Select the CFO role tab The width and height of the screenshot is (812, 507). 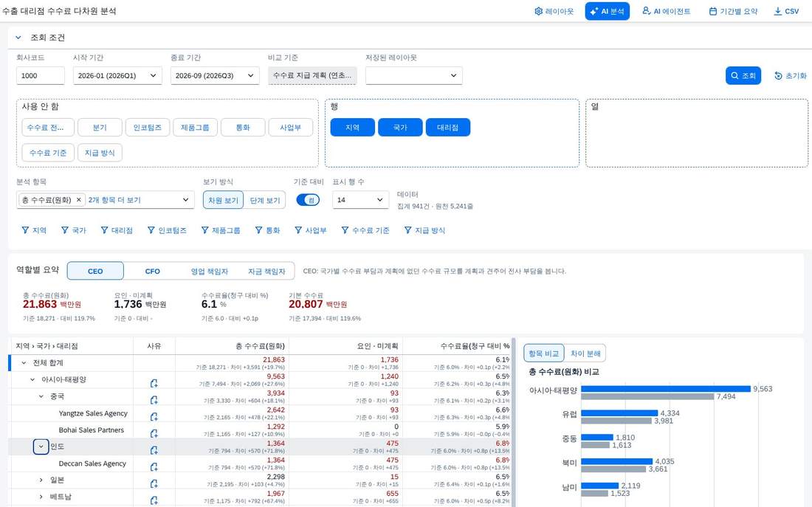[152, 271]
